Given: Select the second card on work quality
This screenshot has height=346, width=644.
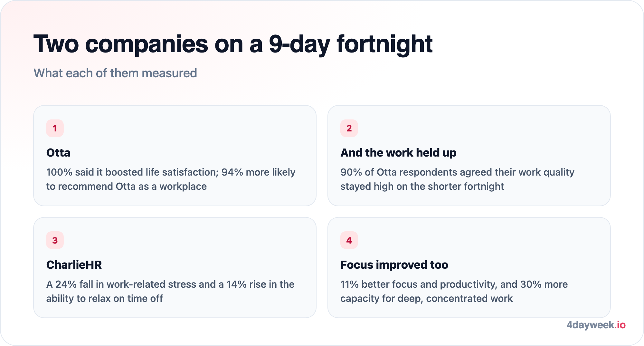Looking at the screenshot, I should click(469, 156).
